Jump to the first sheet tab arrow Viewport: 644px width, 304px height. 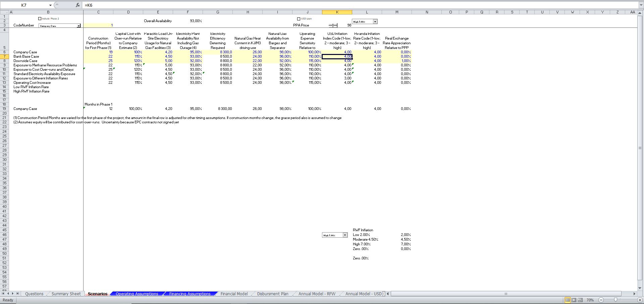point(3,294)
